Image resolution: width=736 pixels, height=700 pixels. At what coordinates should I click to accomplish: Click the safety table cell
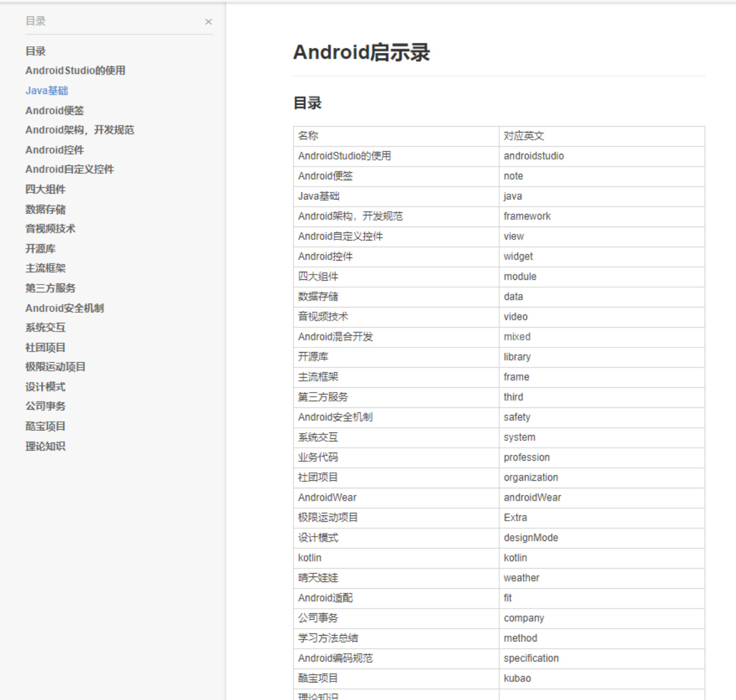602,418
